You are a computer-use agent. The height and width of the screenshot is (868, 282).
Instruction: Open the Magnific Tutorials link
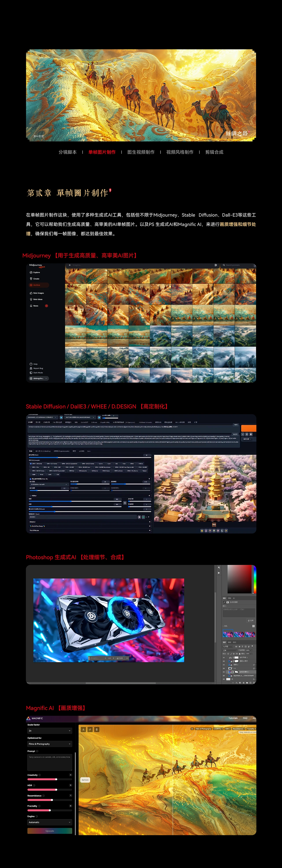click(233, 718)
